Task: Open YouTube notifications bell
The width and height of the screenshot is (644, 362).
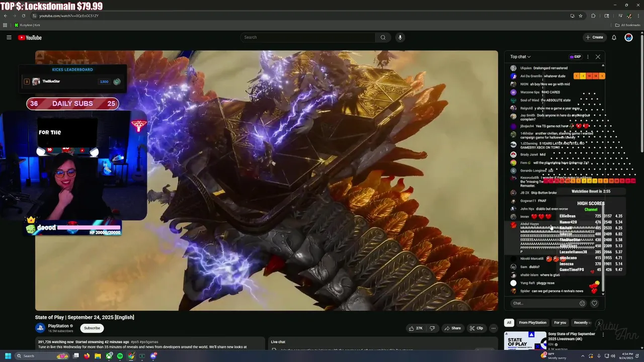Action: (x=614, y=37)
